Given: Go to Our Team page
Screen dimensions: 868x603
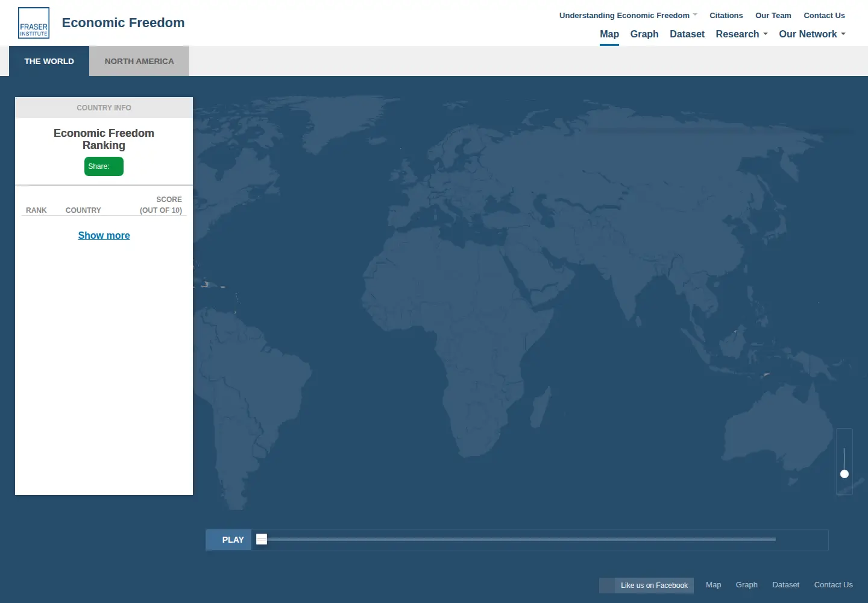Looking at the screenshot, I should 773,15.
